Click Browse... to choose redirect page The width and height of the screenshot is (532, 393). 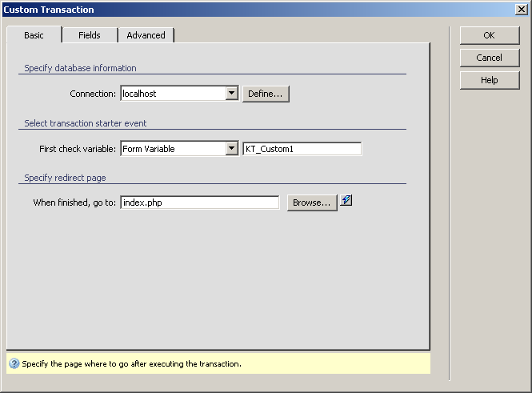click(311, 203)
